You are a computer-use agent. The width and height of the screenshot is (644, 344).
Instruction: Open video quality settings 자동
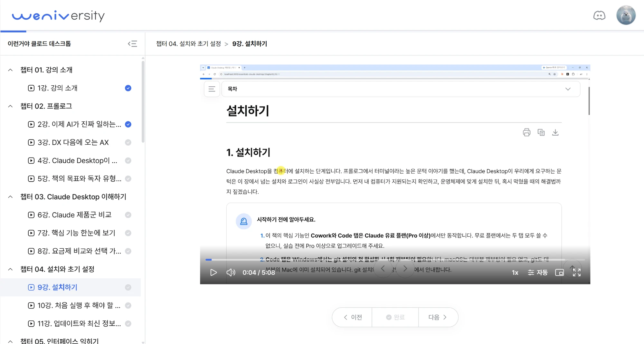pyautogui.click(x=538, y=272)
